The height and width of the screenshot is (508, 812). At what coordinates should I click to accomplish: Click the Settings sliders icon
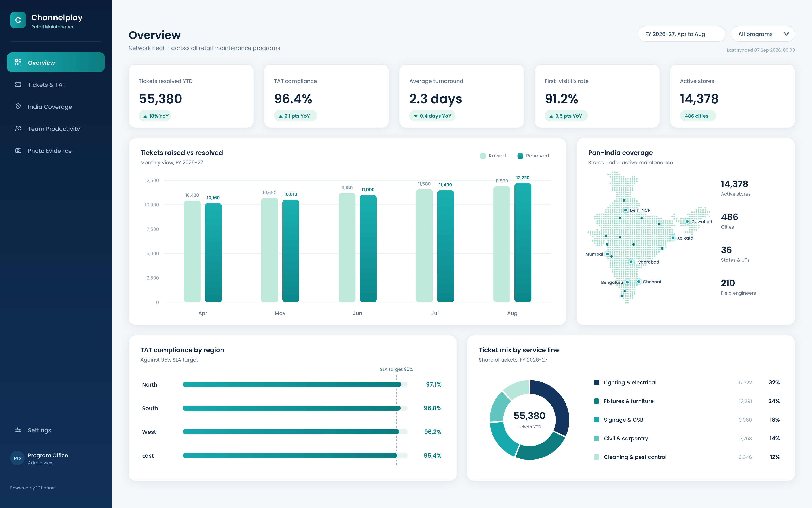pyautogui.click(x=18, y=430)
